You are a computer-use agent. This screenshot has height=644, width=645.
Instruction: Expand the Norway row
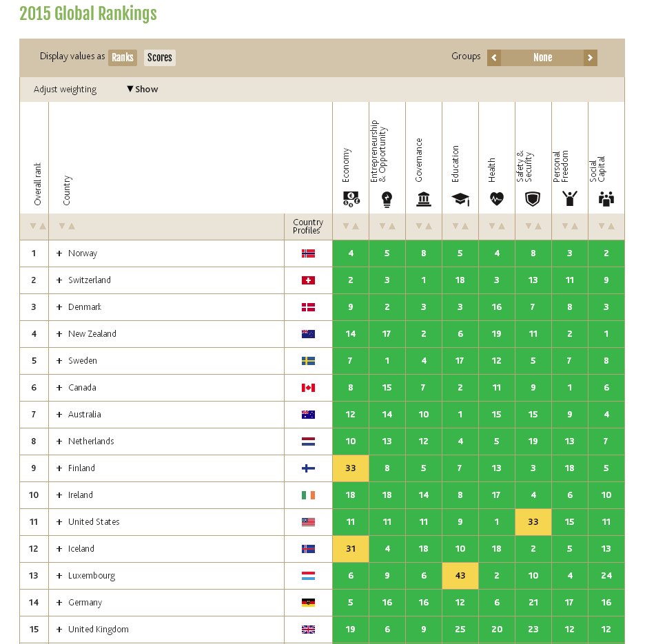(59, 253)
